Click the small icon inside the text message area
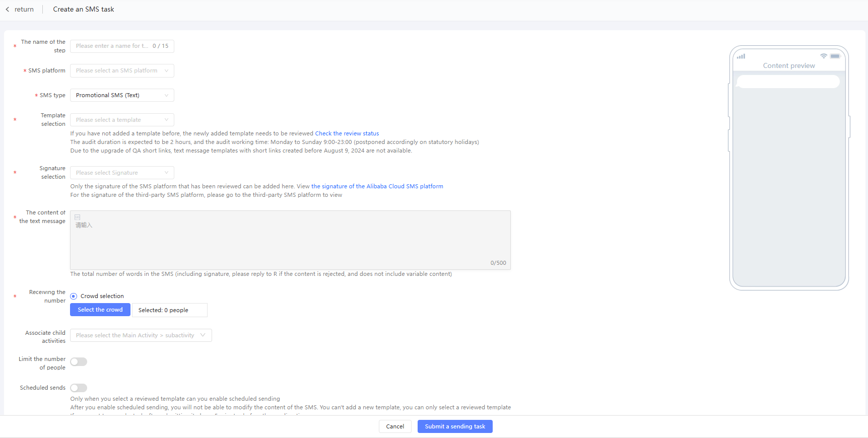 coord(78,217)
